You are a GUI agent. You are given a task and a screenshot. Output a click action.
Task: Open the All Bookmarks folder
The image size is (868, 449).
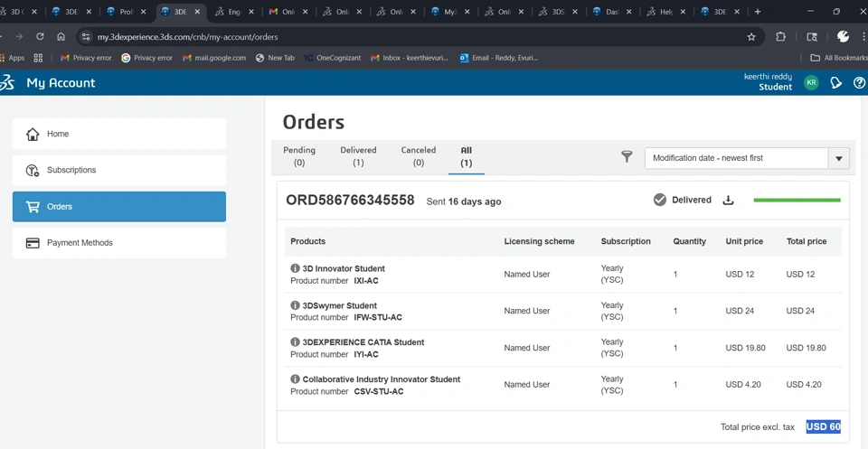click(x=839, y=58)
